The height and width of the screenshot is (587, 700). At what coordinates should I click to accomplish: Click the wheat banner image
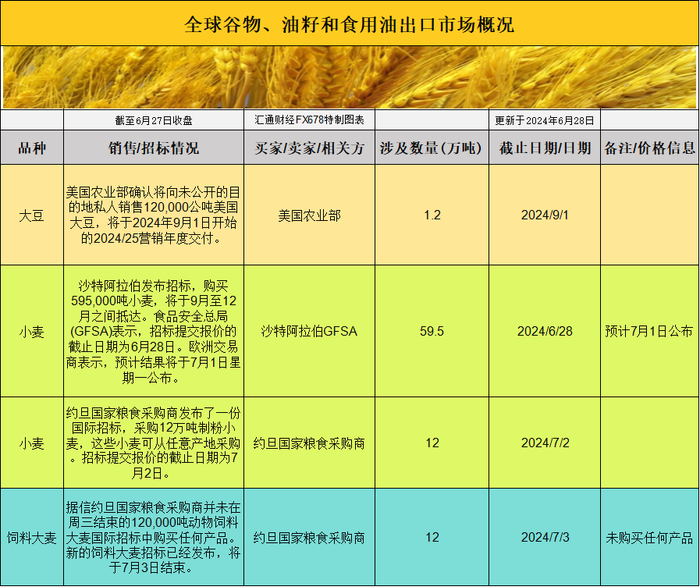(349, 77)
